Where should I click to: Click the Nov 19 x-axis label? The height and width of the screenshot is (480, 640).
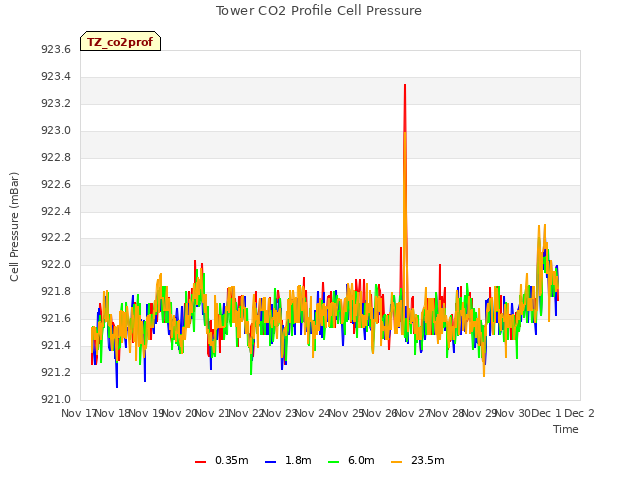coord(146,413)
